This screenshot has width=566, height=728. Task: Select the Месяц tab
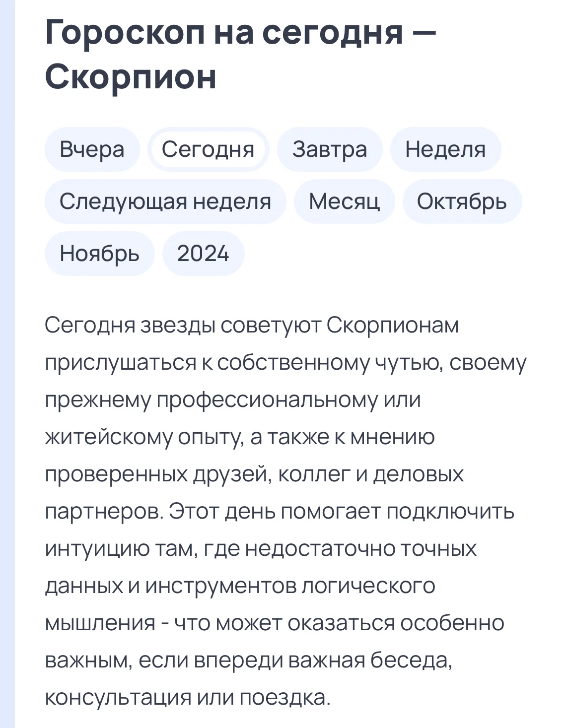point(344,201)
